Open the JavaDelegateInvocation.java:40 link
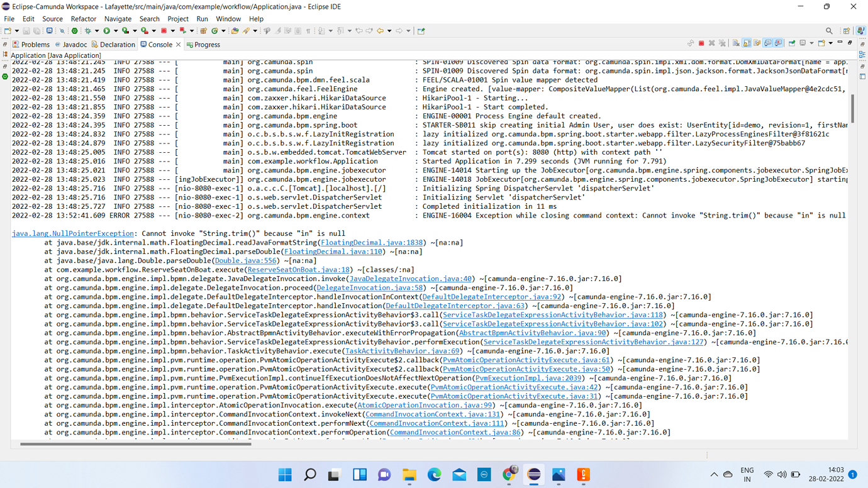The height and width of the screenshot is (488, 868). 411,279
